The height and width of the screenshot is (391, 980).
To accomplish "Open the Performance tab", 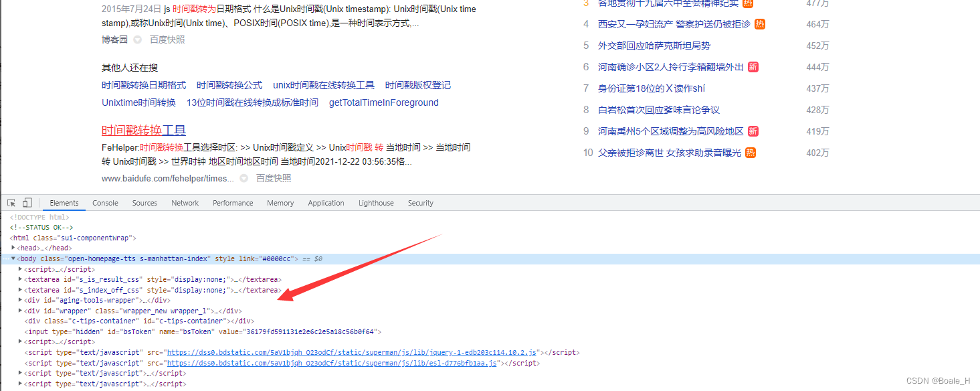I will click(233, 203).
